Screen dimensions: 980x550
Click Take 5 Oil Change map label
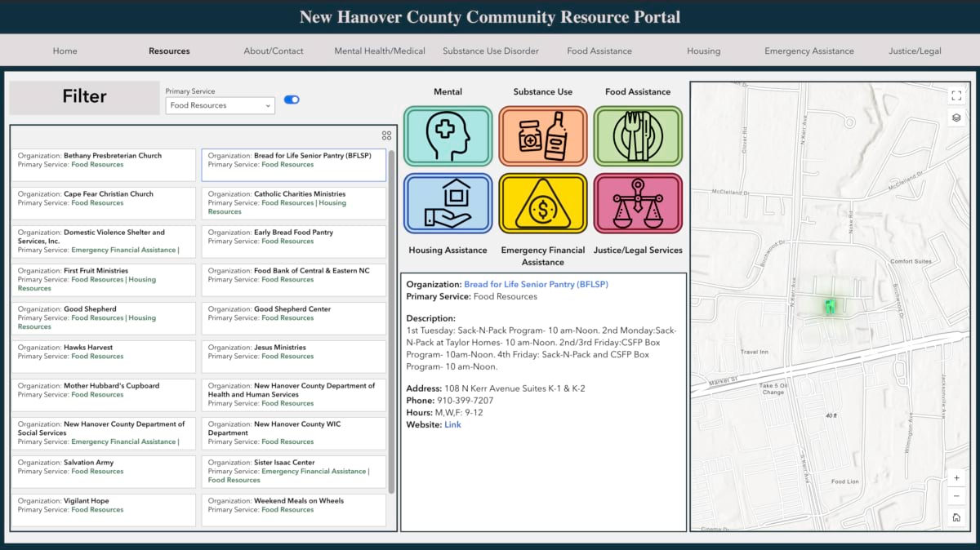pos(773,388)
